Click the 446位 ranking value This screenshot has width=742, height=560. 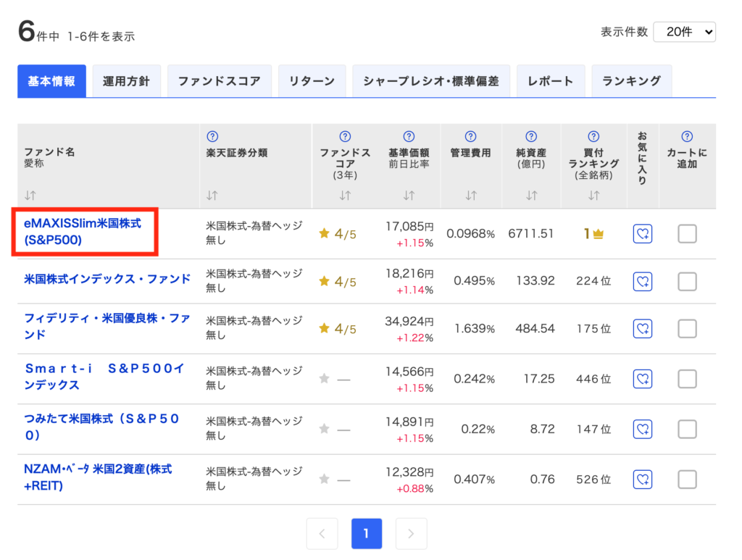593,379
